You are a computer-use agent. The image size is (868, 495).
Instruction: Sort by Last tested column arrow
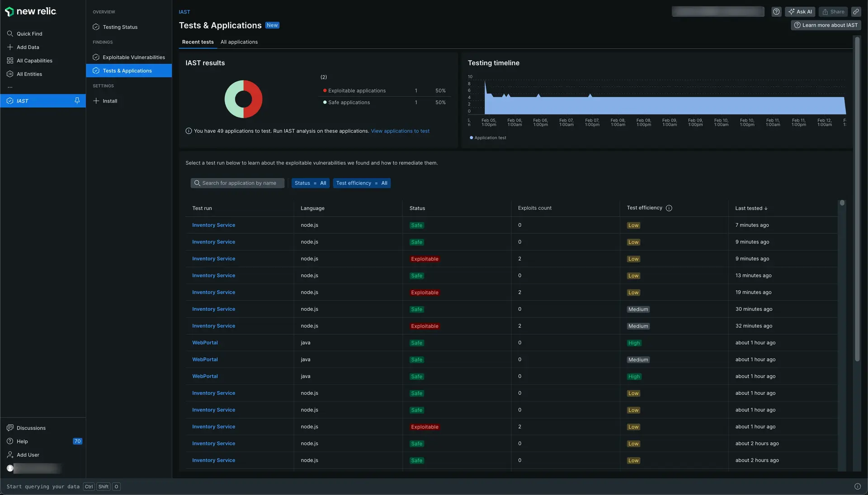click(x=766, y=209)
